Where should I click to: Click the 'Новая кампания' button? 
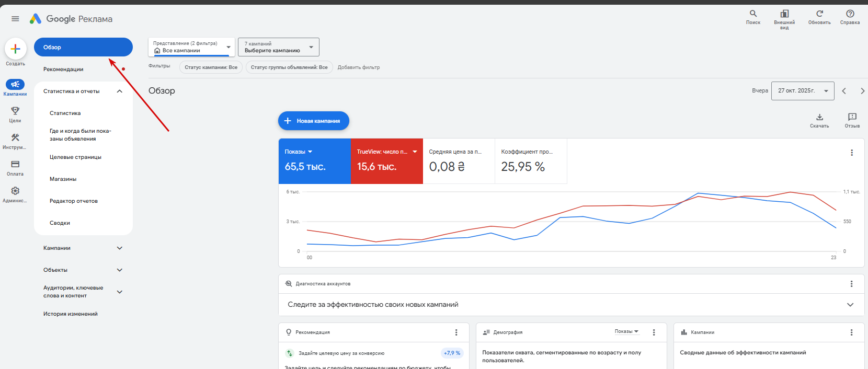coord(313,121)
